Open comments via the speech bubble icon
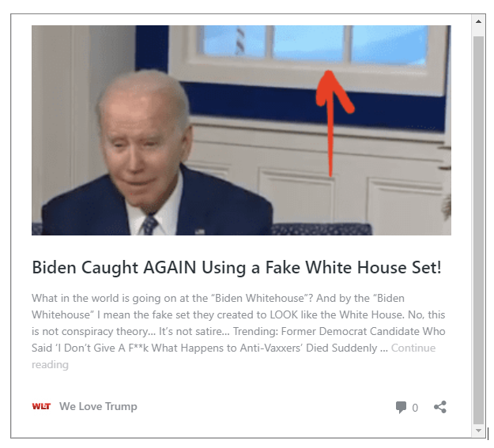494x448 pixels. 401,407
